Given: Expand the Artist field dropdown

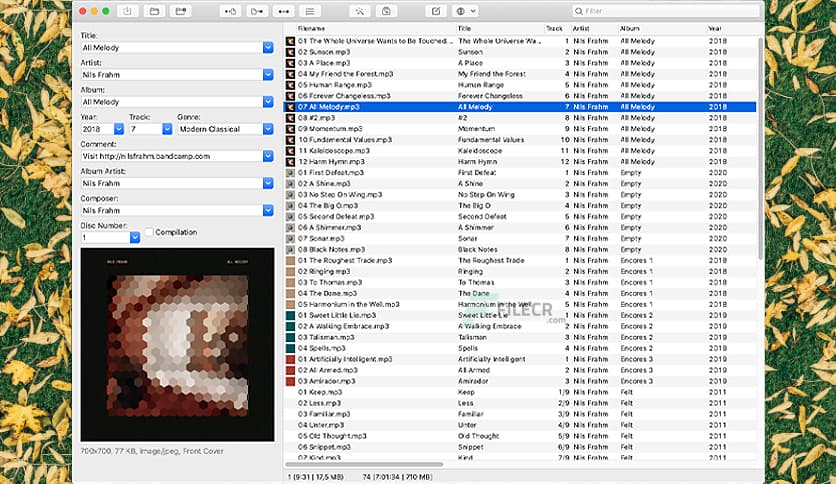Looking at the screenshot, I should pyautogui.click(x=268, y=75).
